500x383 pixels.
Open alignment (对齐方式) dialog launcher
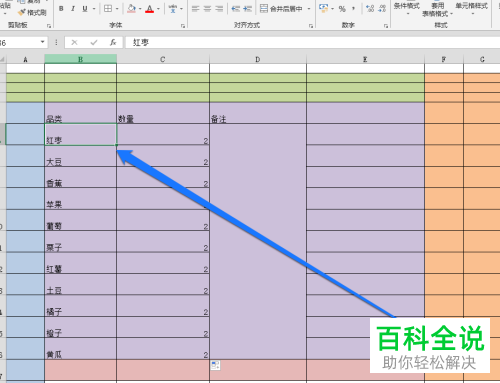tap(311, 26)
